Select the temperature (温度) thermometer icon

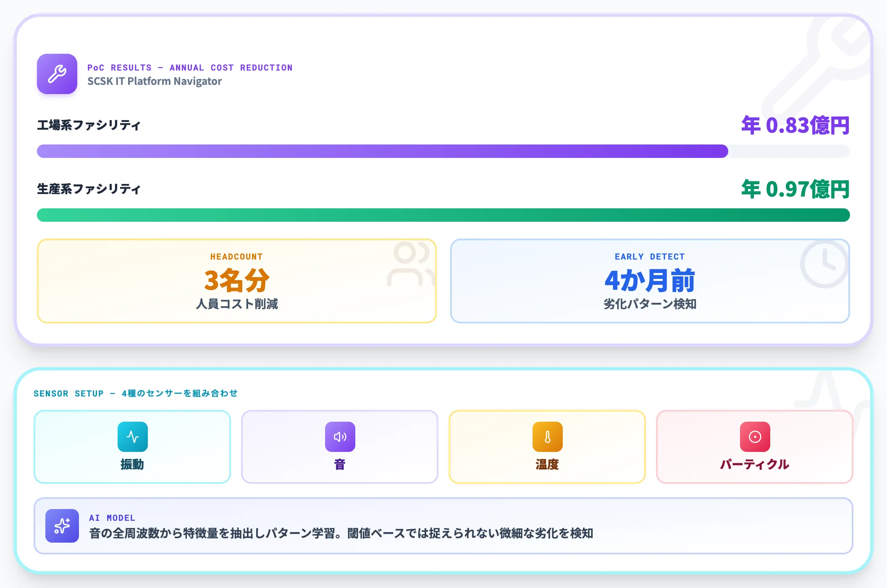(547, 437)
